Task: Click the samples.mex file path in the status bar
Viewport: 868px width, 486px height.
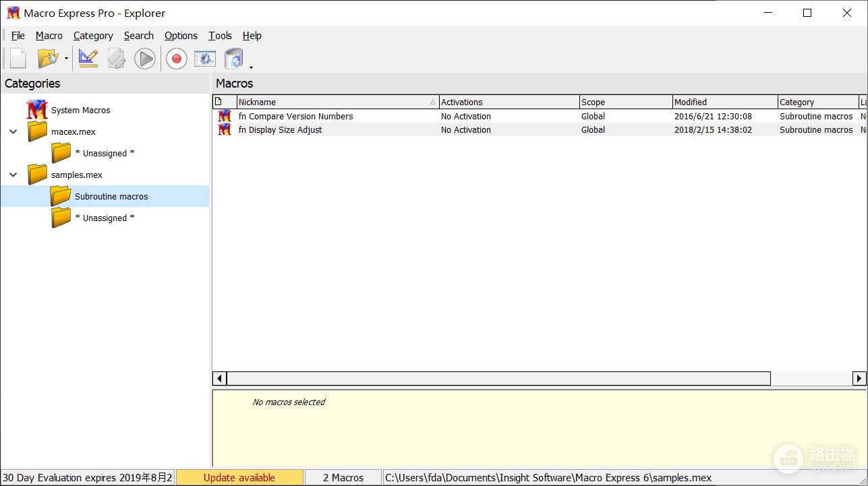Action: pyautogui.click(x=548, y=477)
